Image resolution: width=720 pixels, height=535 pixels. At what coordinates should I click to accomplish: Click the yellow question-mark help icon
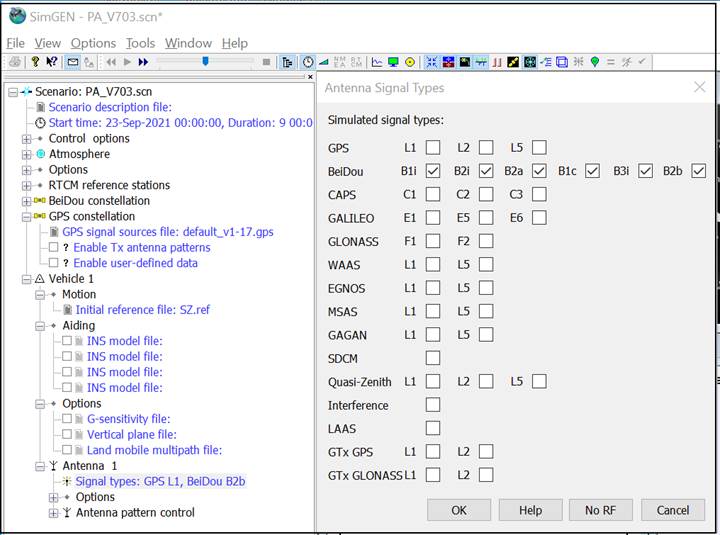point(35,62)
